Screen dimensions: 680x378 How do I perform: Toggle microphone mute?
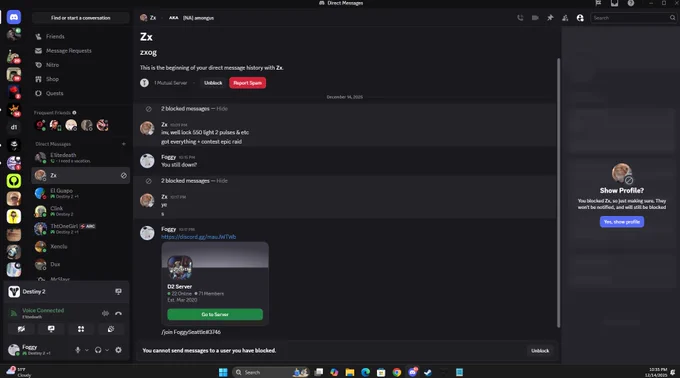coord(78,350)
